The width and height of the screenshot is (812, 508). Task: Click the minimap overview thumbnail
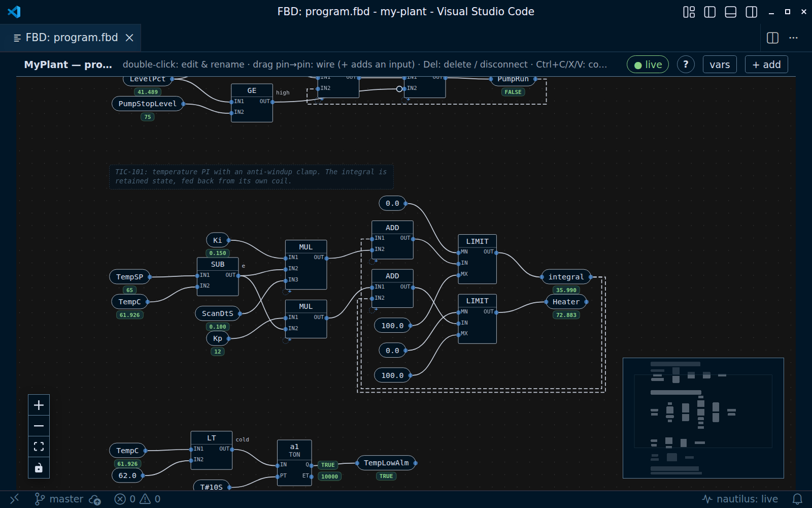tap(703, 418)
